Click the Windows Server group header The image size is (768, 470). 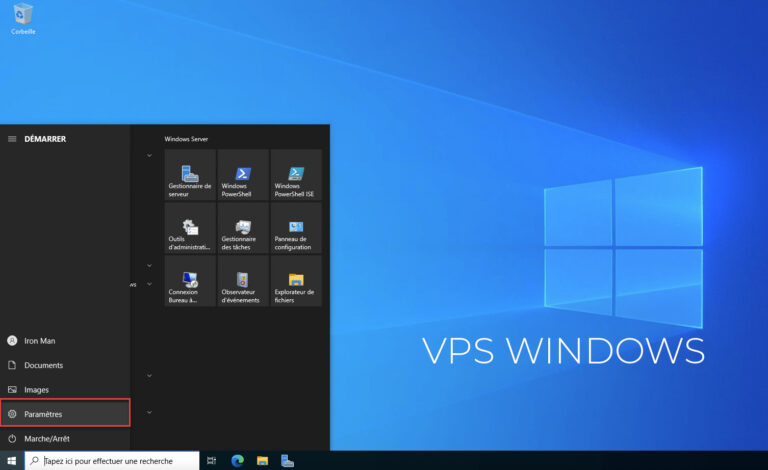186,139
